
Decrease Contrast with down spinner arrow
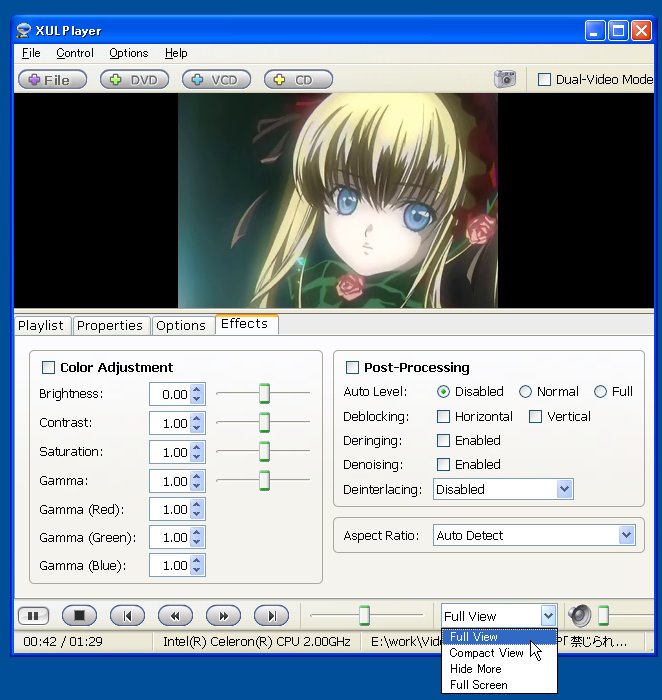196,428
